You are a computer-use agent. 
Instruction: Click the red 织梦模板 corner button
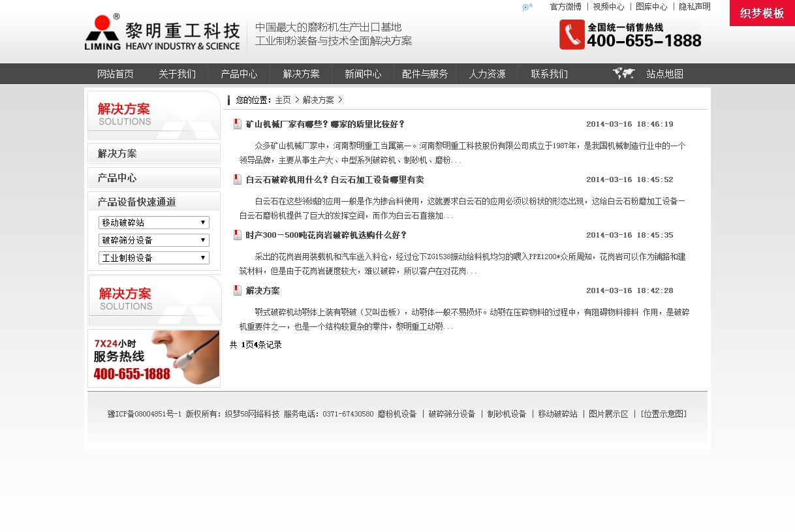pyautogui.click(x=762, y=13)
